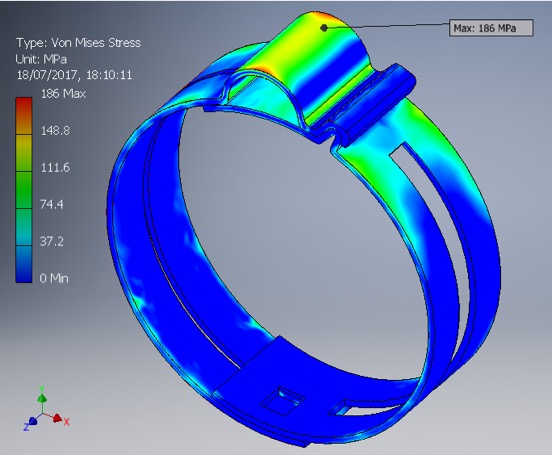This screenshot has height=455, width=552.
Task: Click the green band of the color legend
Action: (24, 190)
